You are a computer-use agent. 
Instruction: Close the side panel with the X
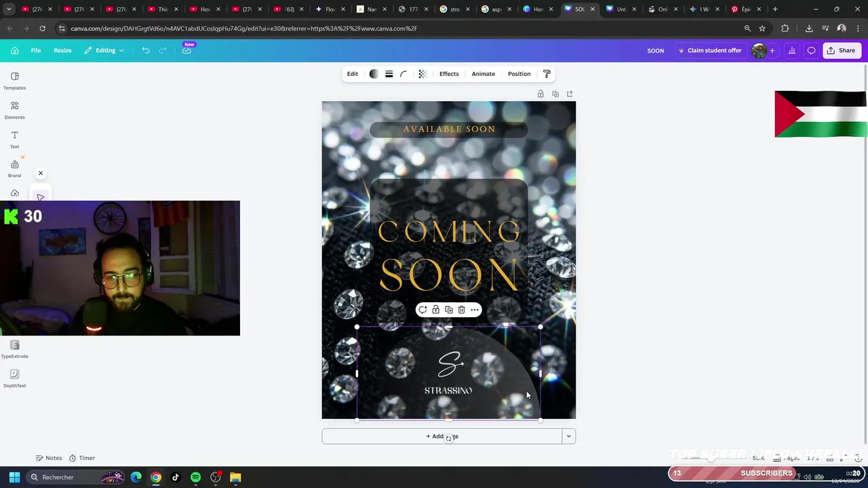(41, 174)
